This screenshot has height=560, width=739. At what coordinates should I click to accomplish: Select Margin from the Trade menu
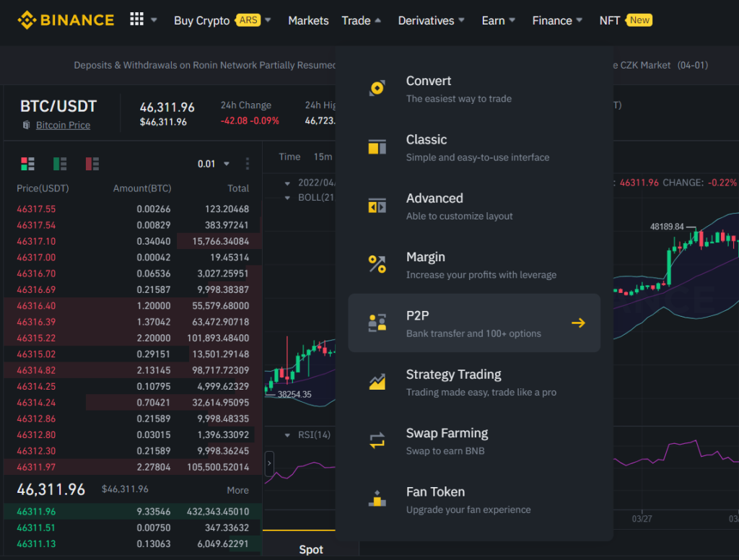474,264
